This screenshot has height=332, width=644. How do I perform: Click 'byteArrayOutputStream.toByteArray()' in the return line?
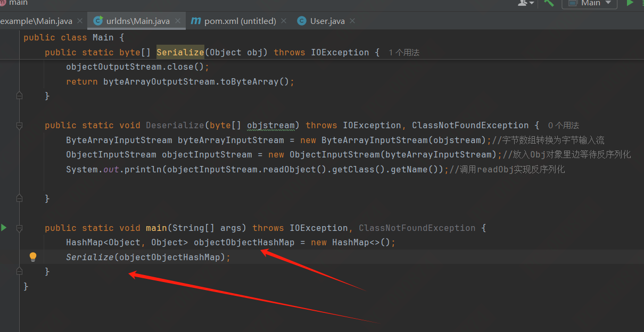[196, 82]
